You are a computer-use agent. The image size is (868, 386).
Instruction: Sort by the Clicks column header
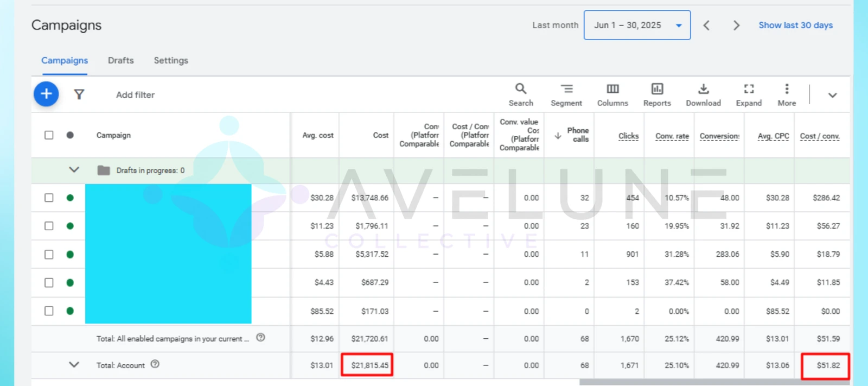[628, 136]
